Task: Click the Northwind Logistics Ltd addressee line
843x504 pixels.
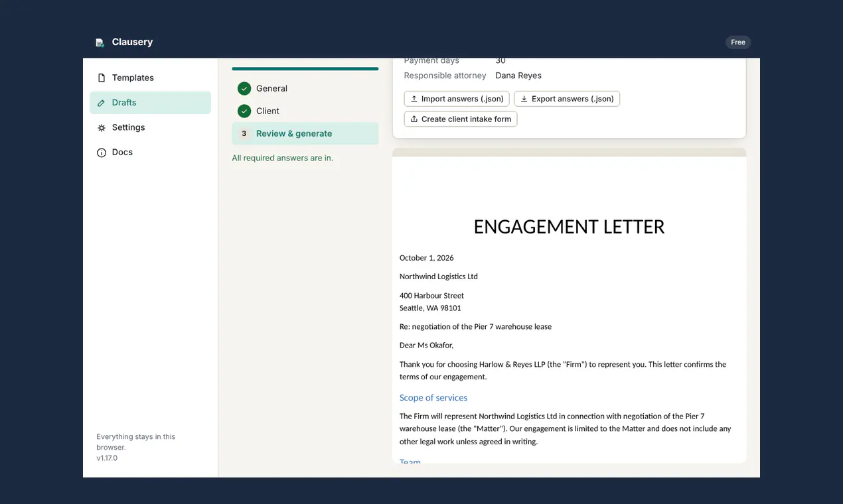Action: [x=439, y=277]
